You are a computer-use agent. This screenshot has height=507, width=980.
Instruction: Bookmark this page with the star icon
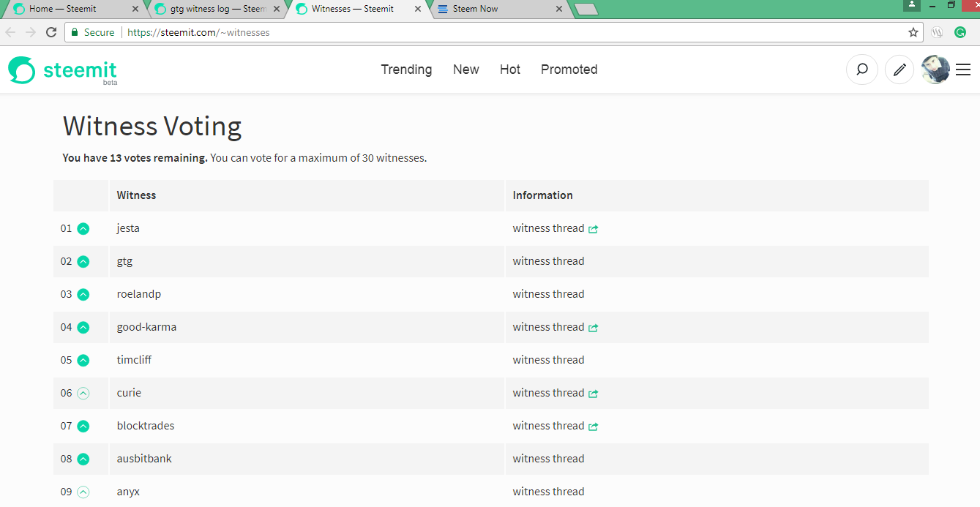pos(913,32)
